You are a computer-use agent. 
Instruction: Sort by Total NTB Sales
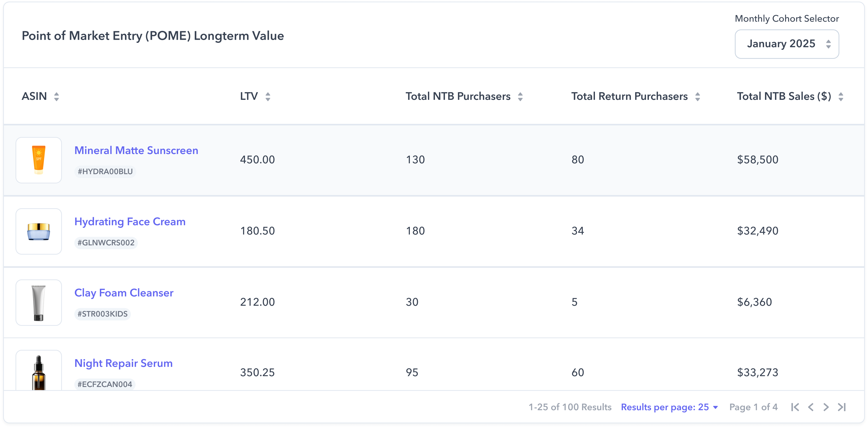click(841, 97)
